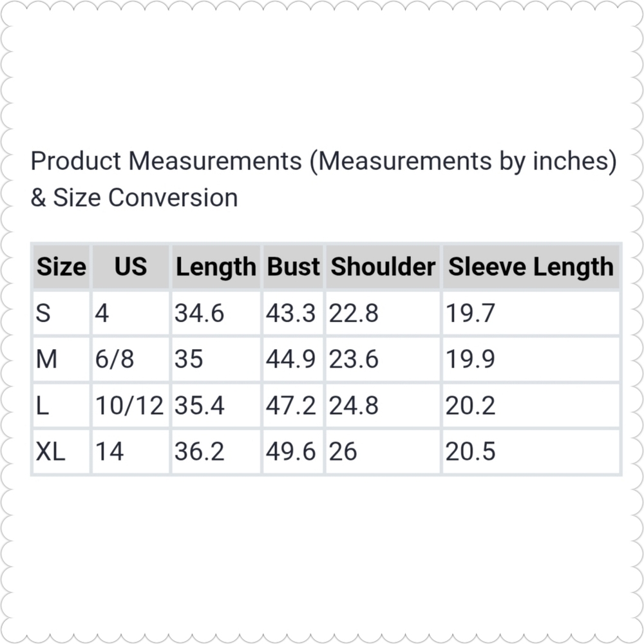Click the Sleeve Length column header
The width and height of the screenshot is (644, 644).
(531, 267)
